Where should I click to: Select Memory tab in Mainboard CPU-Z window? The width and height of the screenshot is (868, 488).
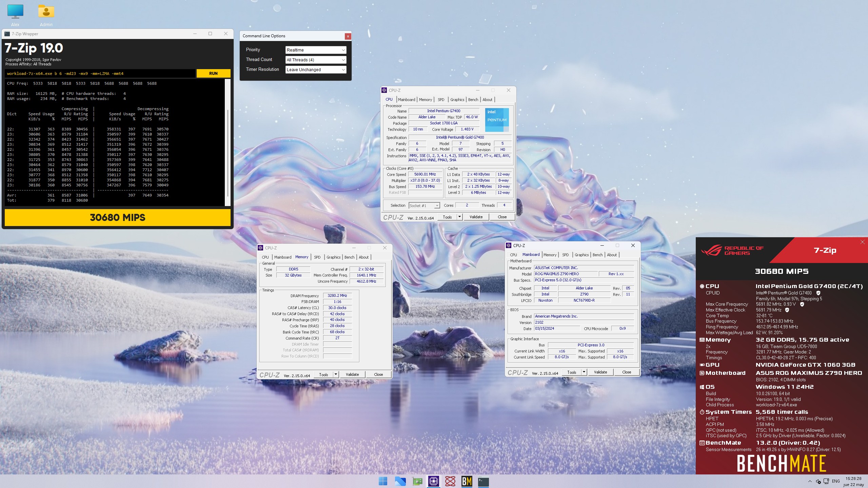(550, 255)
